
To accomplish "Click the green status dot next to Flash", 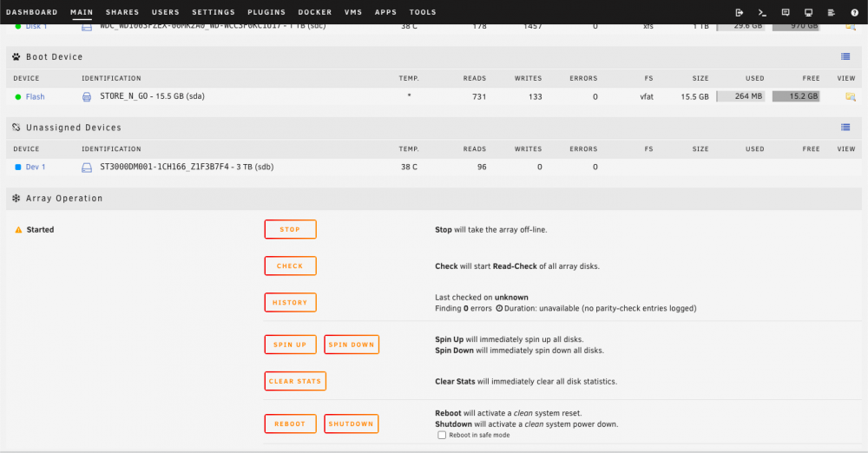I will 17,97.
